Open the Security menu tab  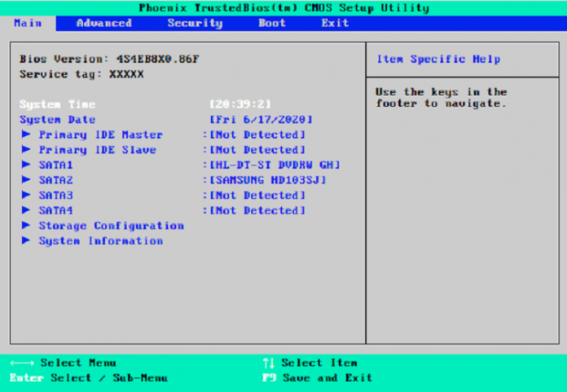click(195, 23)
